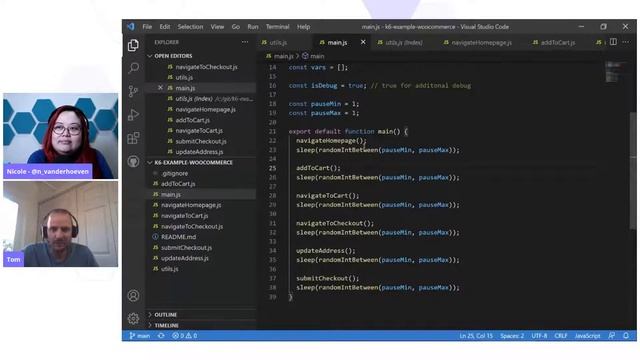Close main.js in Open Editors list
Screen dimensions: 640x360
coord(160,88)
